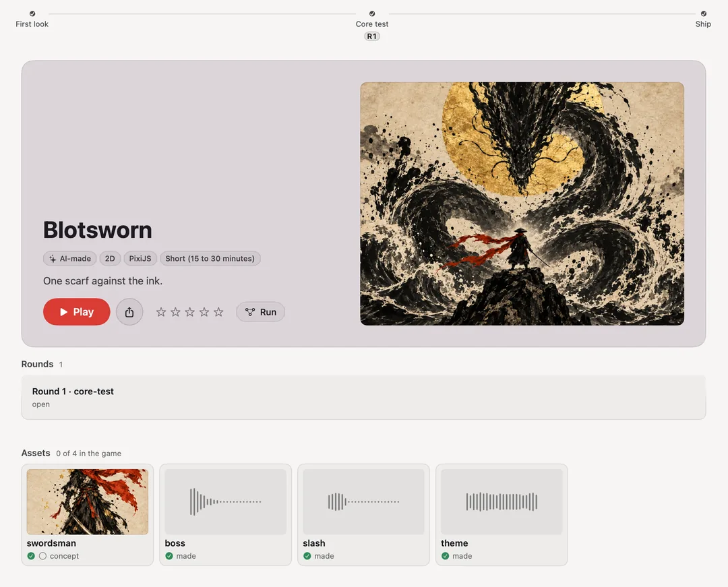
Task: Click the Assets section heading
Action: pos(36,453)
